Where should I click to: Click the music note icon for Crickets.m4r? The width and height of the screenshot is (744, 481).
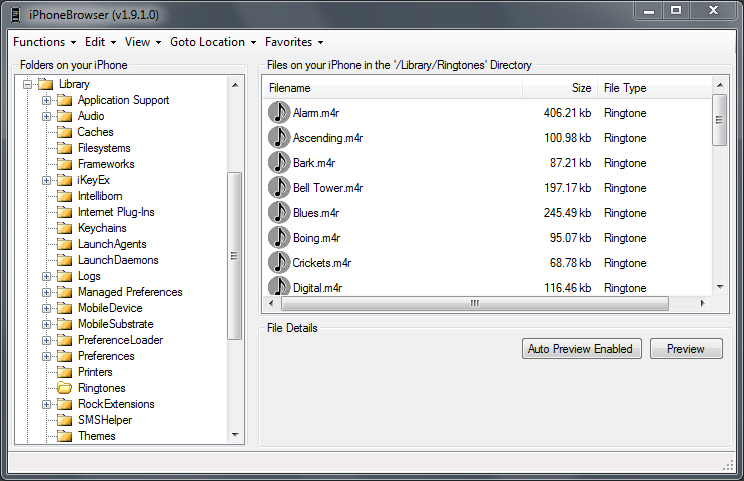tap(279, 262)
